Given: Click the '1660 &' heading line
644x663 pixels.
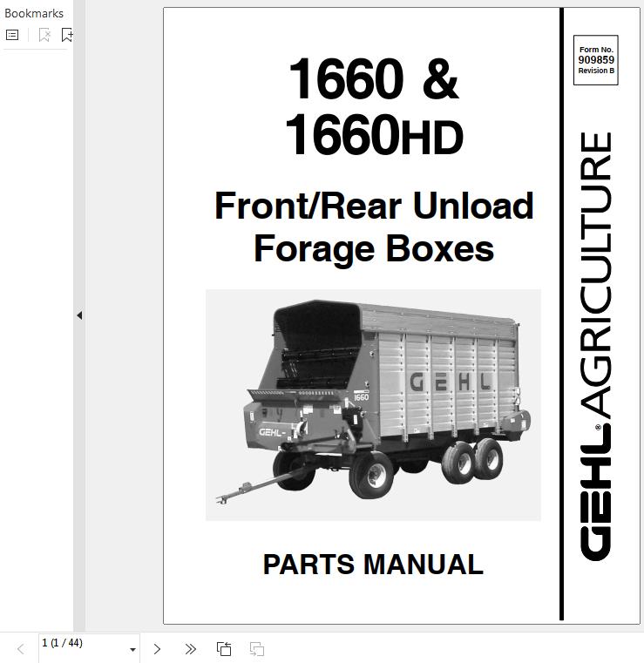Looking at the screenshot, I should [x=373, y=78].
